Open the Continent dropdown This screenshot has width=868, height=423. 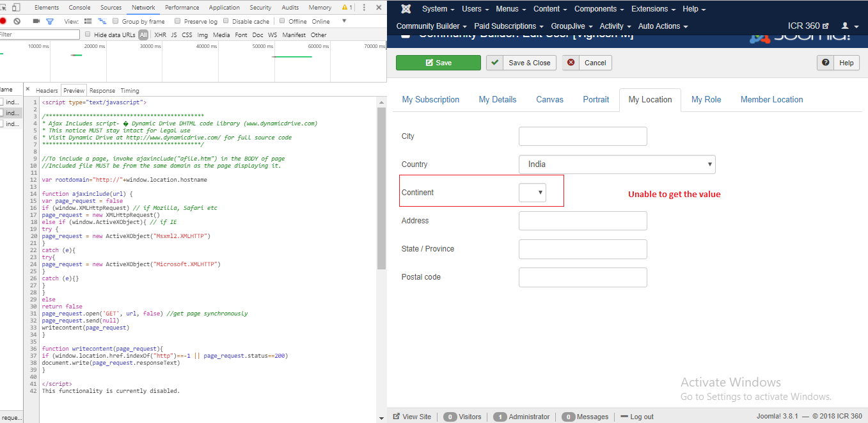[x=532, y=193]
